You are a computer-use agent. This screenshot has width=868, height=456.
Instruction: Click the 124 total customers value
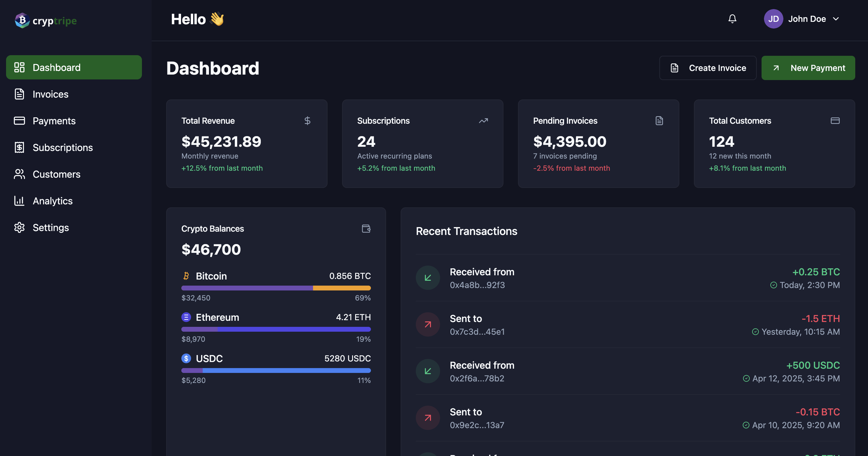pos(722,142)
